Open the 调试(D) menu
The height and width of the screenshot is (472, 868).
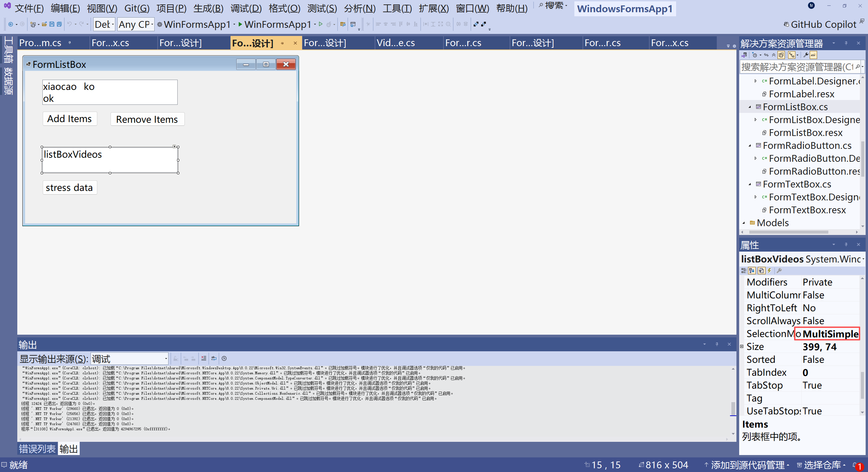[246, 8]
